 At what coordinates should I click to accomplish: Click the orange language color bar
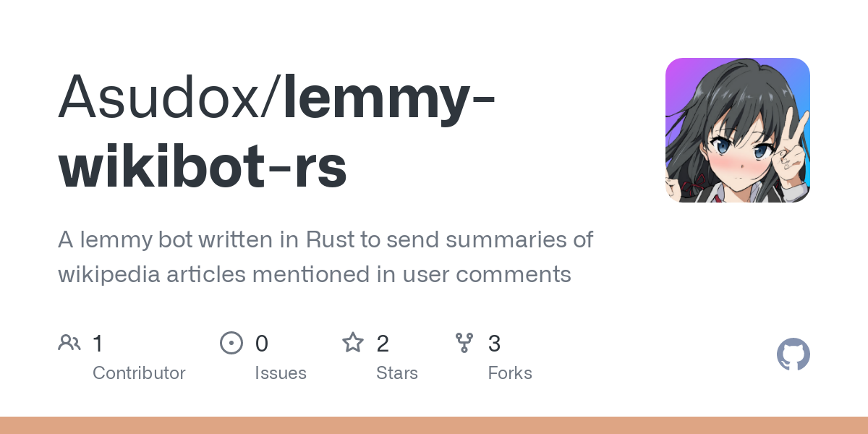pos(434,425)
